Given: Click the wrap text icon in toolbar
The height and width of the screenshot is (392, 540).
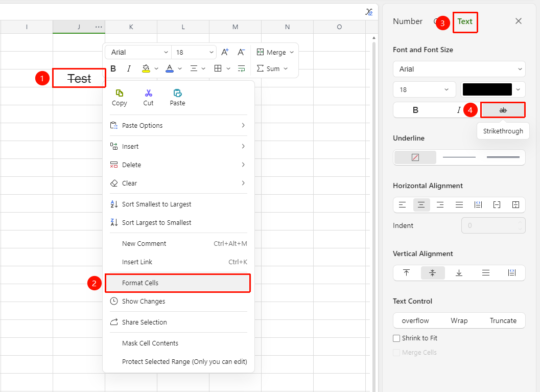Looking at the screenshot, I should point(242,68).
